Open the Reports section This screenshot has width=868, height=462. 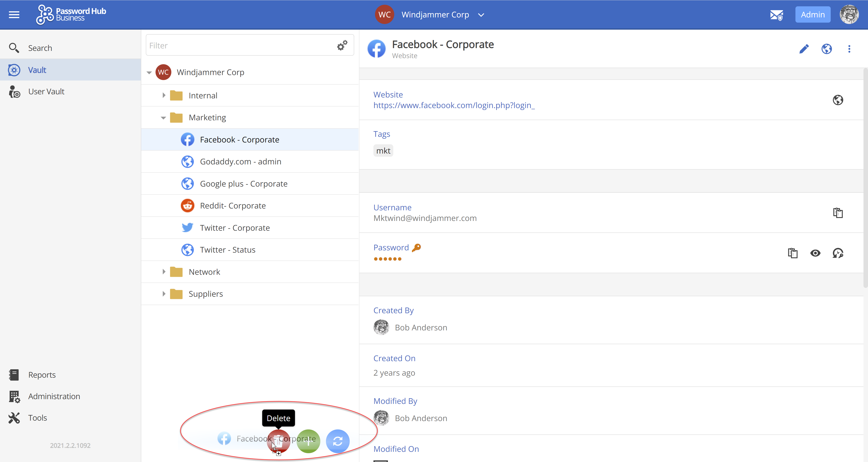pyautogui.click(x=42, y=375)
